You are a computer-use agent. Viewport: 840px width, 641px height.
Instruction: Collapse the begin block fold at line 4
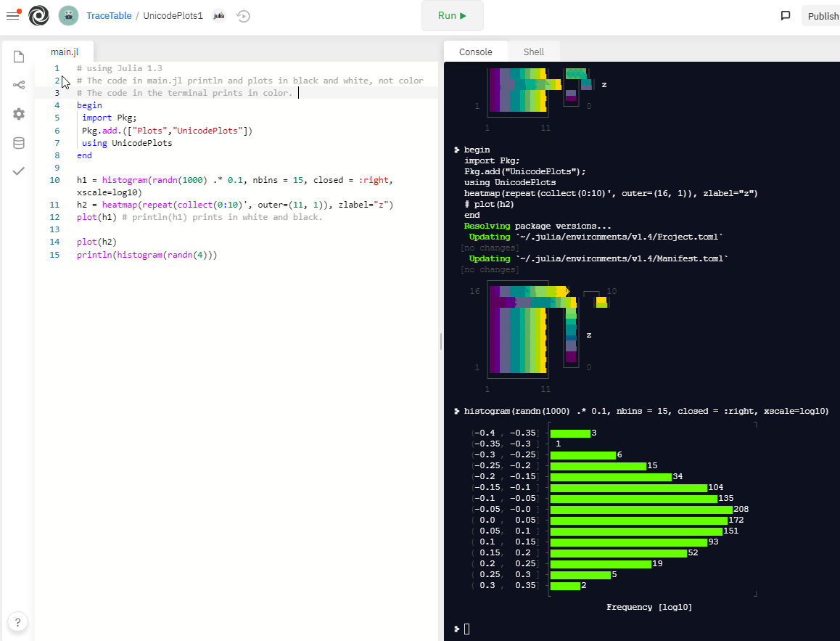pos(70,105)
